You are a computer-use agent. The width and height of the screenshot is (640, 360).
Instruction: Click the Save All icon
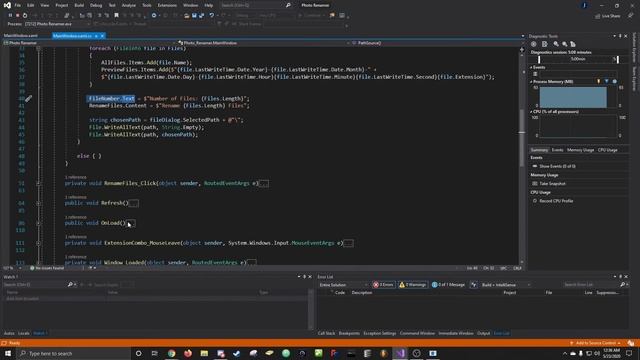pyautogui.click(x=201, y=16)
